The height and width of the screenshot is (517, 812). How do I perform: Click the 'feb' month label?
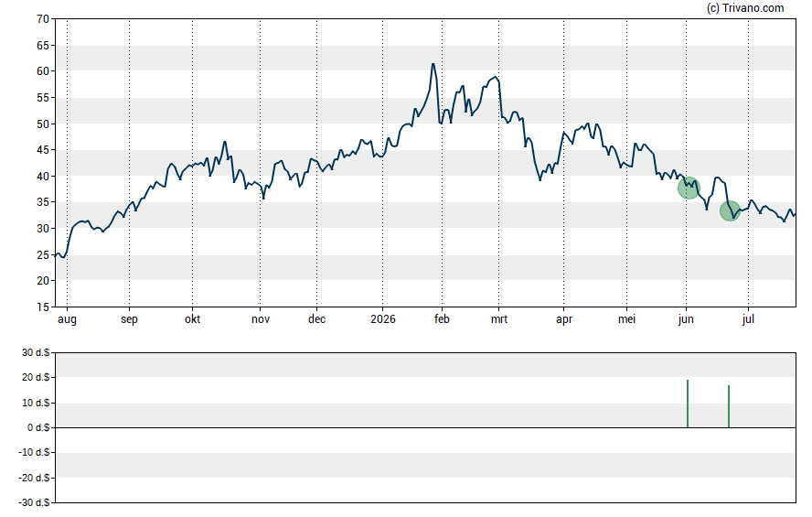click(442, 319)
